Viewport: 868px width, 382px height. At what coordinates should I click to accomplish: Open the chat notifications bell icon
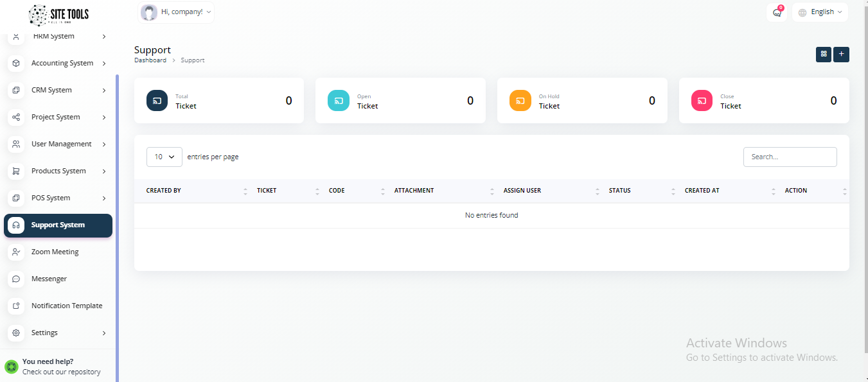pyautogui.click(x=777, y=12)
